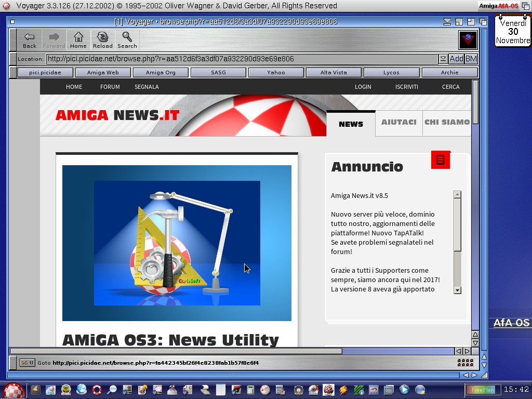Screen dimensions: 532x399
Task: Open the Search magnifier tool
Action: 127,39
